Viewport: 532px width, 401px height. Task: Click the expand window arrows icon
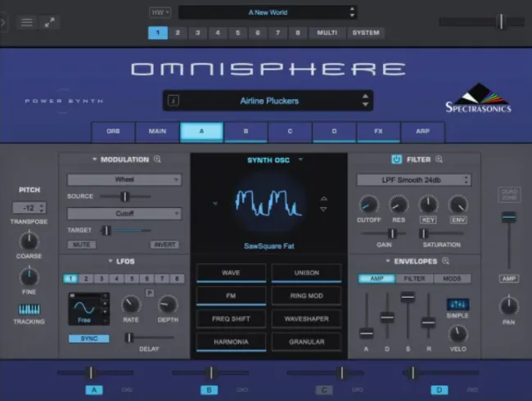(x=50, y=22)
